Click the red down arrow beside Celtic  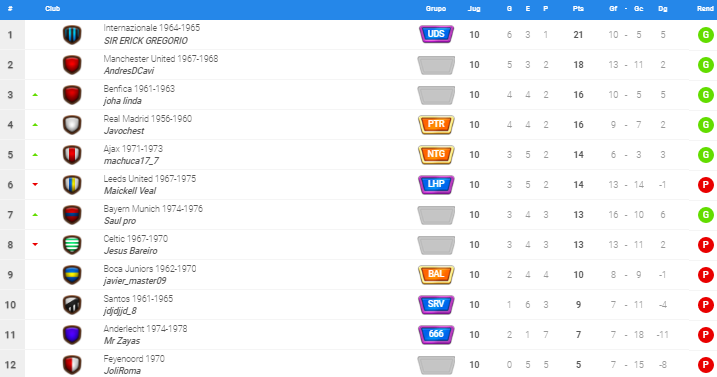35,244
